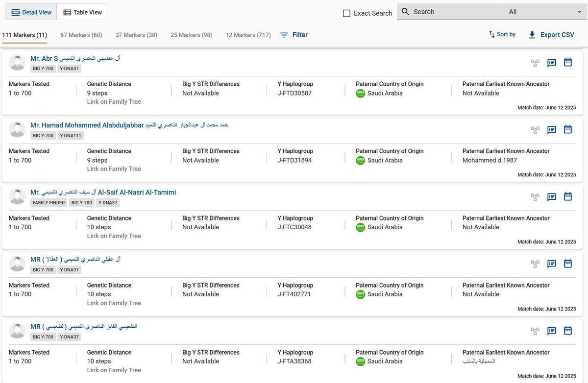Click Link on Family Tree for Mr. Abr S
Screen dimensions: 588x383
114,102
